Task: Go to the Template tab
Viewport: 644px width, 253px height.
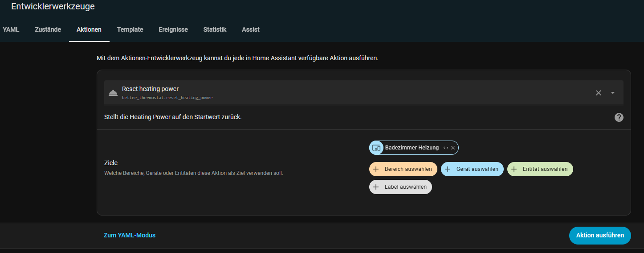Action: [x=130, y=29]
